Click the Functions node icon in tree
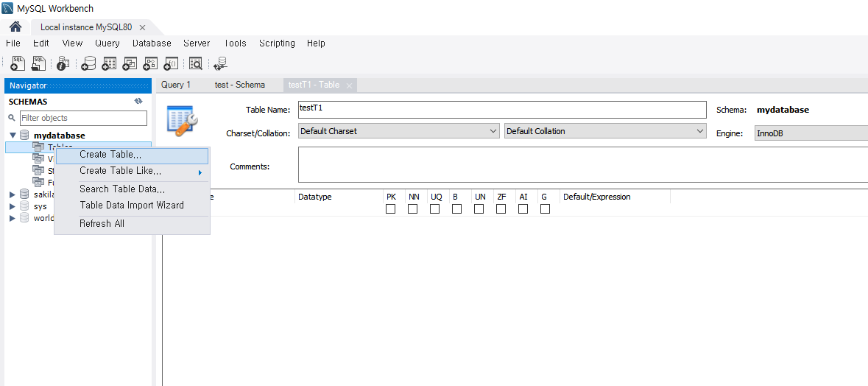868x386 pixels. pyautogui.click(x=38, y=182)
